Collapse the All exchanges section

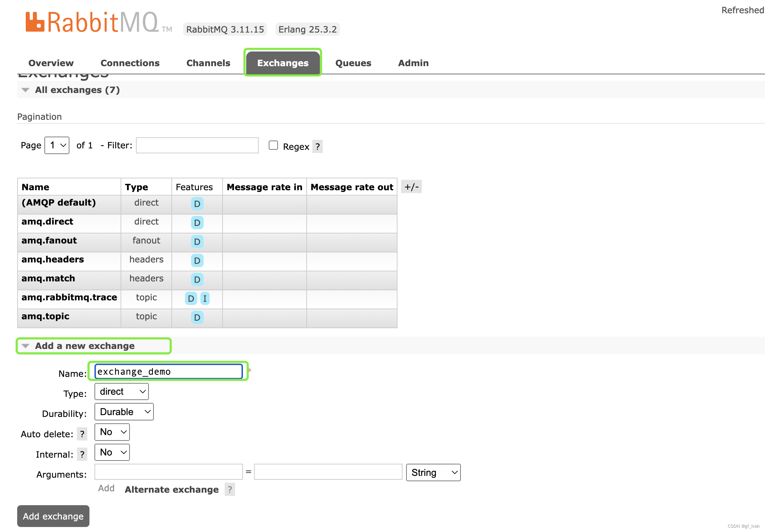coord(77,90)
